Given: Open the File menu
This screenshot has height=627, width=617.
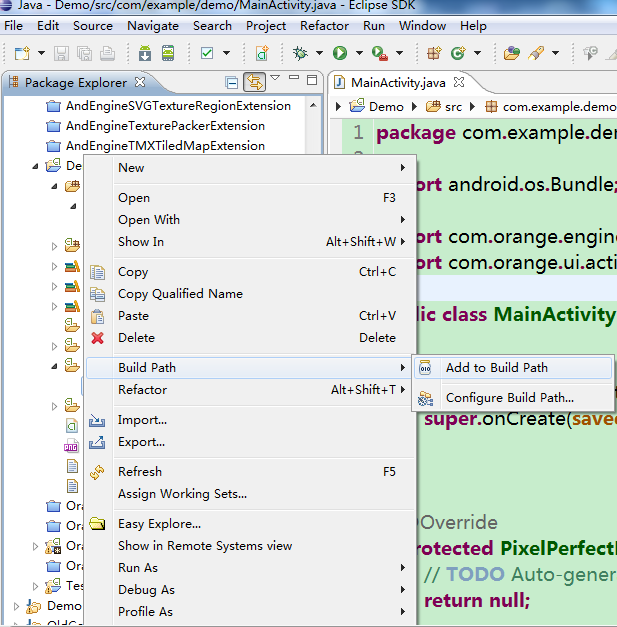Looking at the screenshot, I should [x=13, y=26].
